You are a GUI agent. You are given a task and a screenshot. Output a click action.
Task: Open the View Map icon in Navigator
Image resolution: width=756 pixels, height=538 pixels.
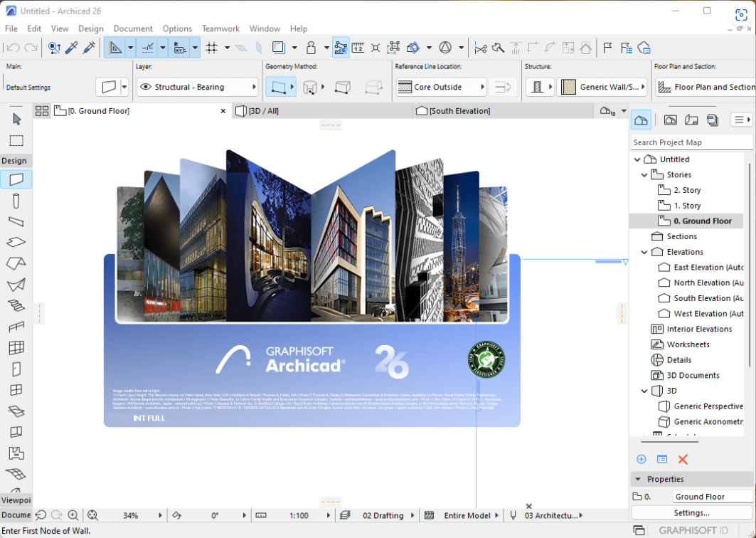[670, 120]
